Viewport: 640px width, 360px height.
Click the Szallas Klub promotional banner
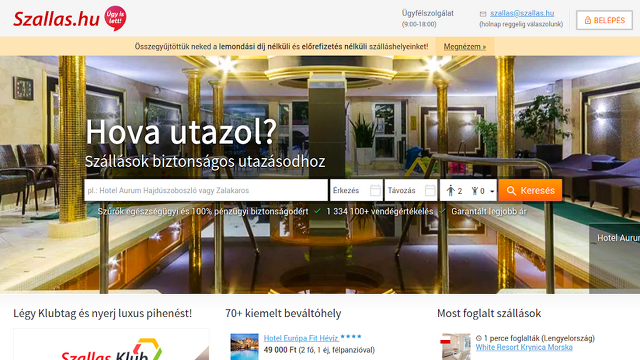(111, 344)
